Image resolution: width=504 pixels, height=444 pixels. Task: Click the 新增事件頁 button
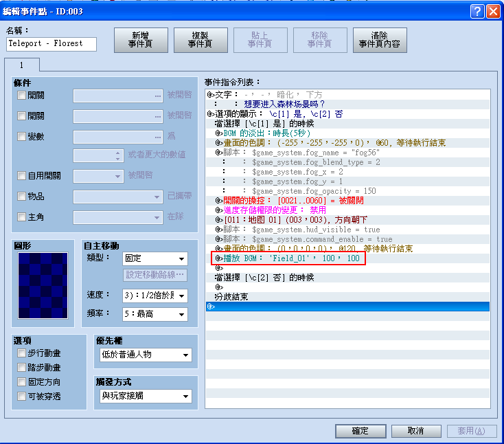(x=141, y=40)
